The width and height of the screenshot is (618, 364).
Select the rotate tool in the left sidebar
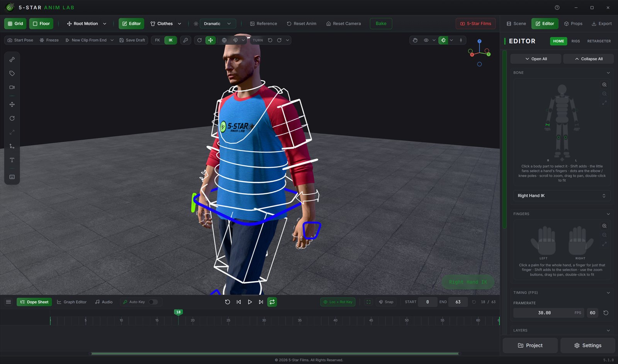12,119
